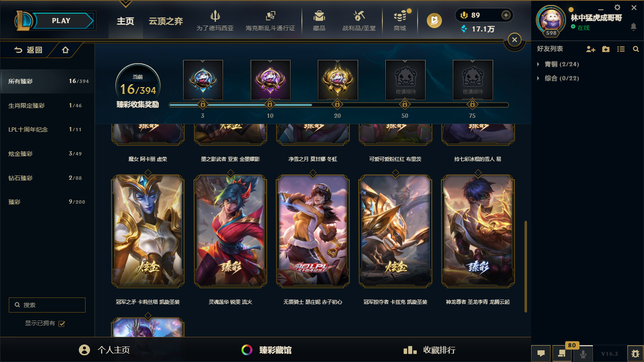
Task: Go back with the 返回 button
Action: [29, 50]
